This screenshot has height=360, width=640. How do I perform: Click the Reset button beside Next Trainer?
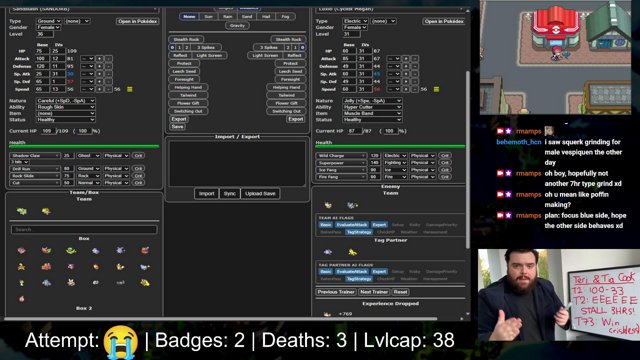pos(400,292)
